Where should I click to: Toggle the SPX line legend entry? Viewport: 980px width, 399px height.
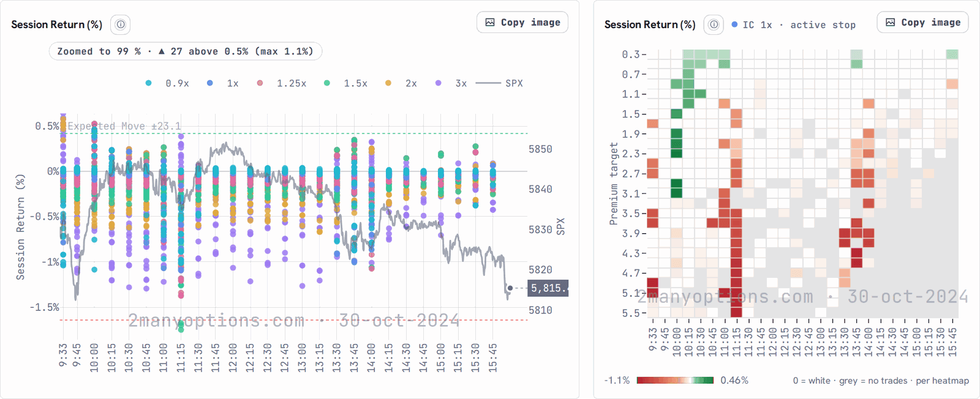(x=499, y=83)
